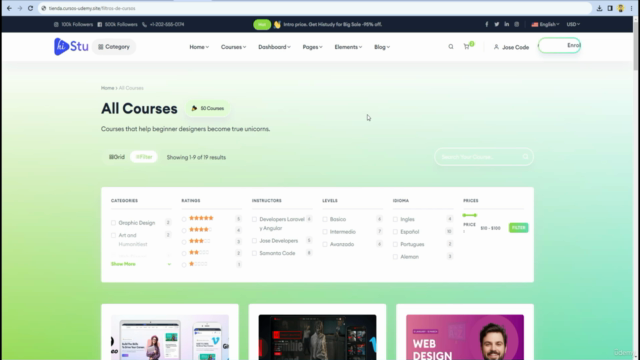Check the Intermedio level
The width and height of the screenshot is (640, 360).
pyautogui.click(x=325, y=232)
